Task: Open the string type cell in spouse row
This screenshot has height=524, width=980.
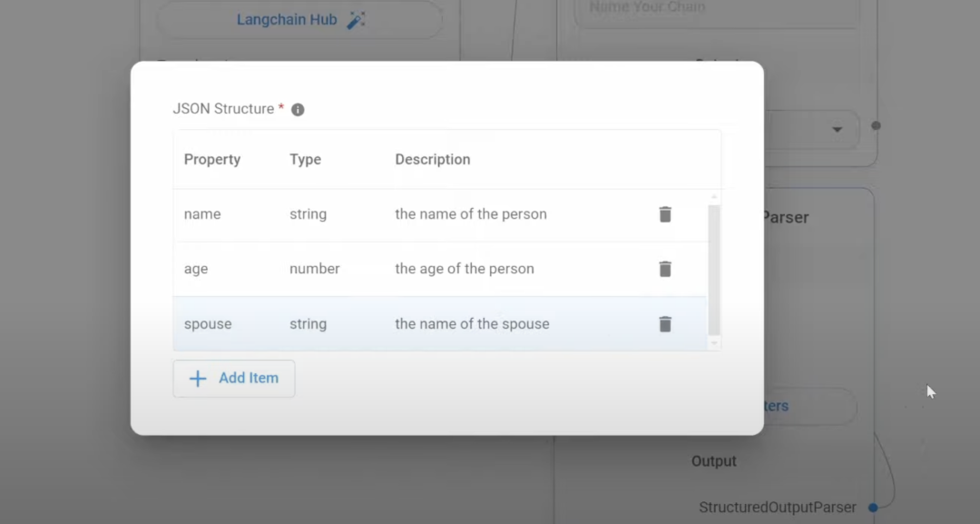Action: pos(308,324)
